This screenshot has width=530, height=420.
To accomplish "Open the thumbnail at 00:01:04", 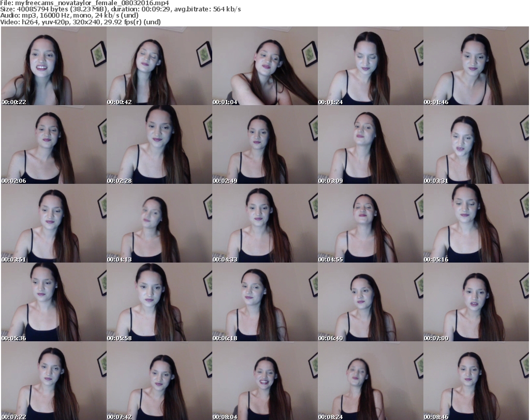I will [x=264, y=66].
